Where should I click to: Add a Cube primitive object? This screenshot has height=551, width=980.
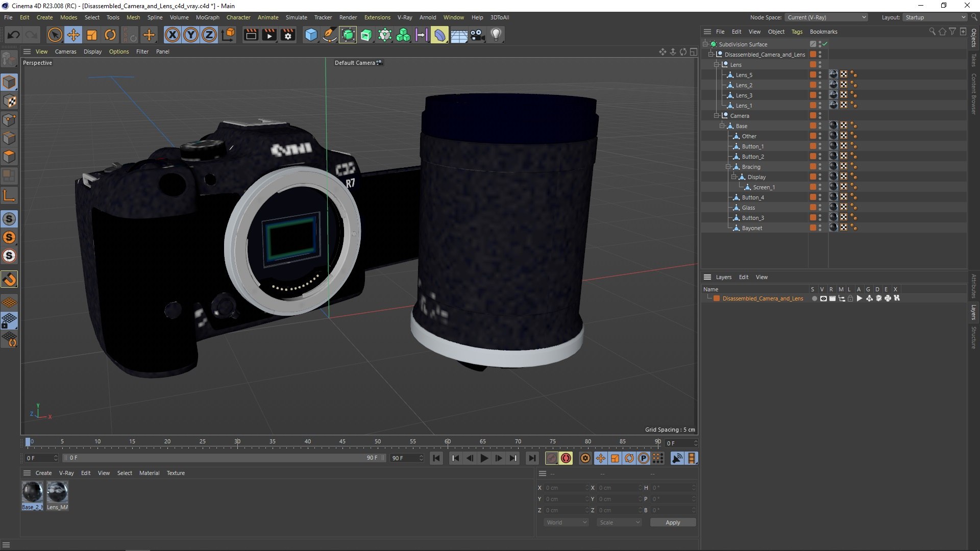point(311,35)
